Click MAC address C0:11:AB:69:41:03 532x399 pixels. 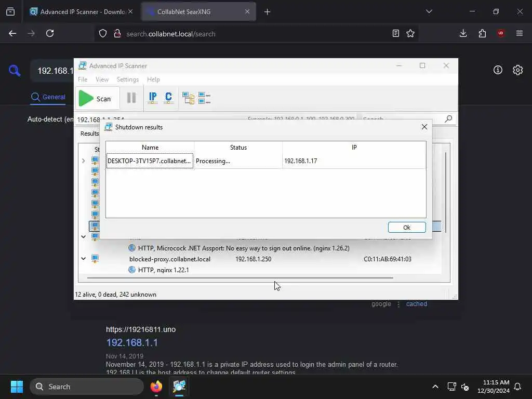click(388, 259)
